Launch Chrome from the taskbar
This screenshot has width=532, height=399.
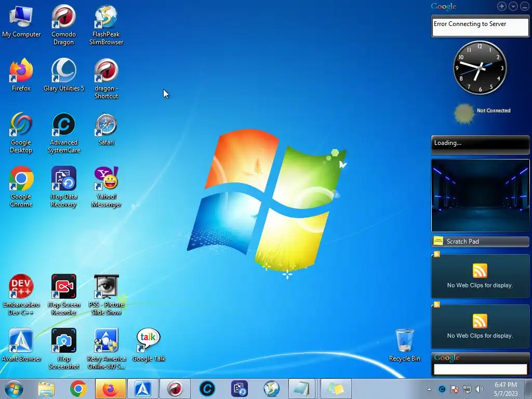78,389
